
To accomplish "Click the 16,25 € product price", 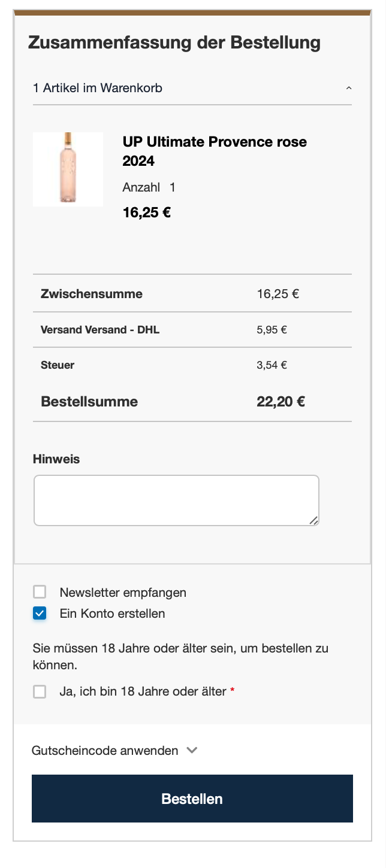I will click(146, 212).
